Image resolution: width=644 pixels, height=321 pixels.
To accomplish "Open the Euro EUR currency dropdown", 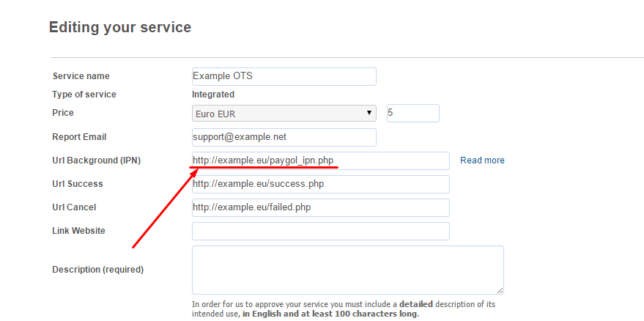I will 284,113.
